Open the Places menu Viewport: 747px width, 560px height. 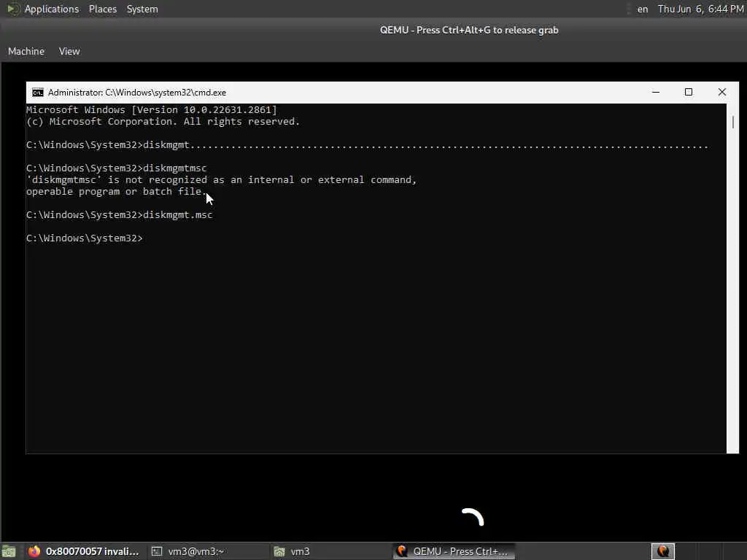(102, 9)
